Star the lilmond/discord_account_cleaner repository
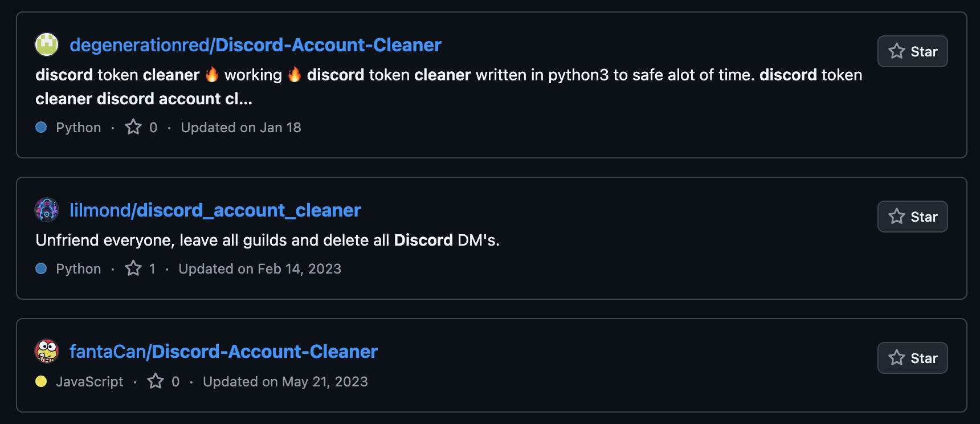Screen dimensions: 980x424 [912, 217]
